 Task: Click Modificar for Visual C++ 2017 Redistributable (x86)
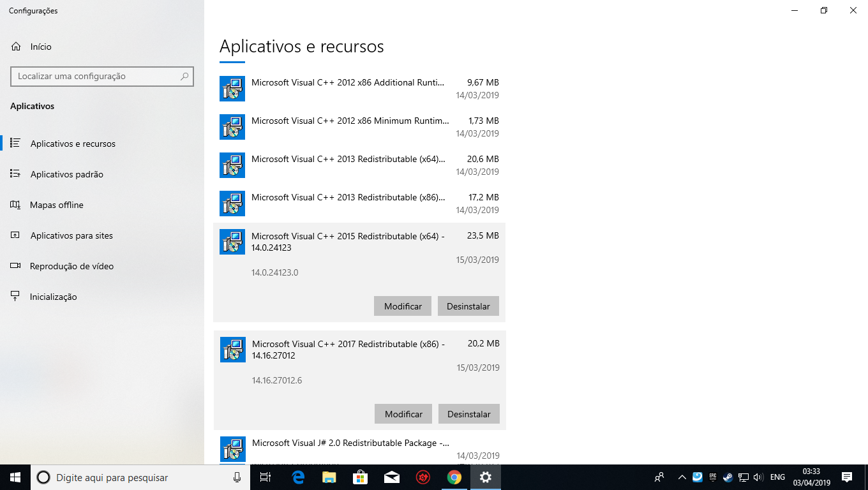[403, 414]
